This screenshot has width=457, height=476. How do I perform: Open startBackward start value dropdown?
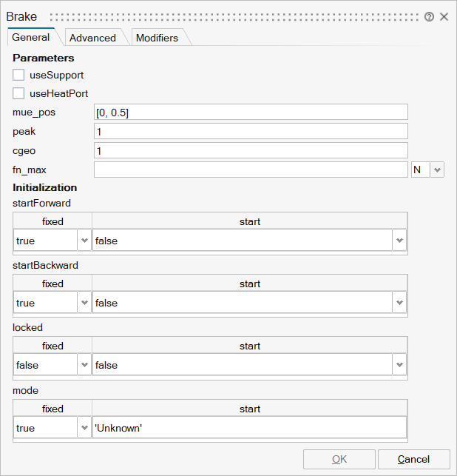pos(399,303)
